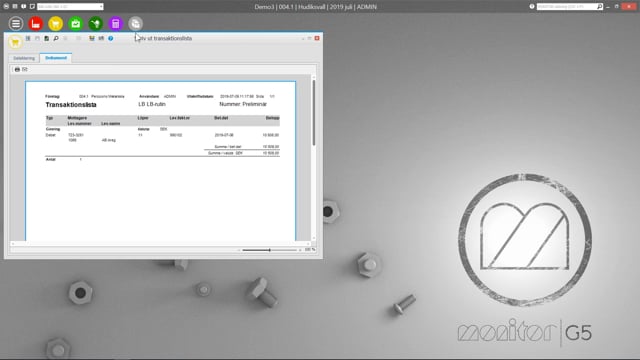Open the purple calculator module

(116, 24)
